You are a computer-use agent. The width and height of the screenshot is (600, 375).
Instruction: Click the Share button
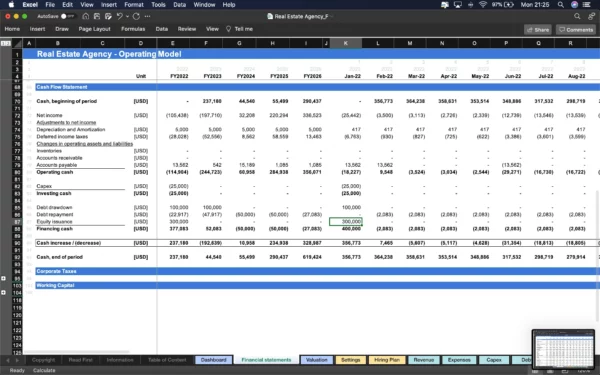click(x=538, y=29)
